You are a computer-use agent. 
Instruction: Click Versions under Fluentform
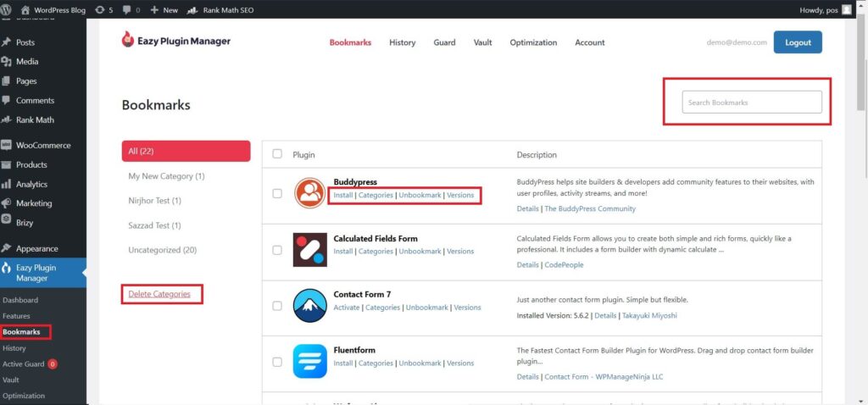pyautogui.click(x=460, y=363)
